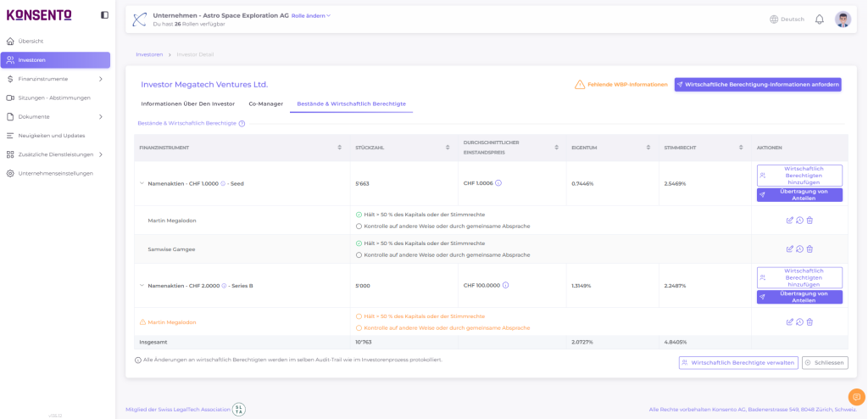This screenshot has width=868, height=419.
Task: Click the Konsento logo
Action: 39,15
